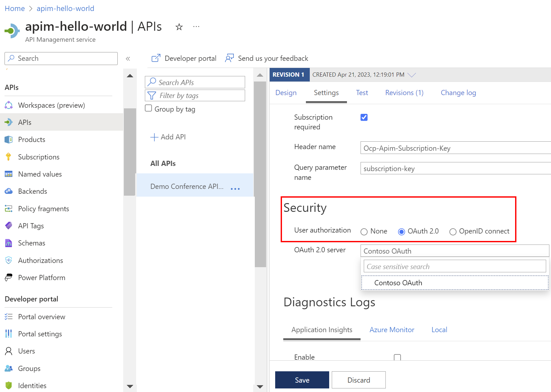Open Backends from the sidebar
The height and width of the screenshot is (392, 551).
[32, 191]
